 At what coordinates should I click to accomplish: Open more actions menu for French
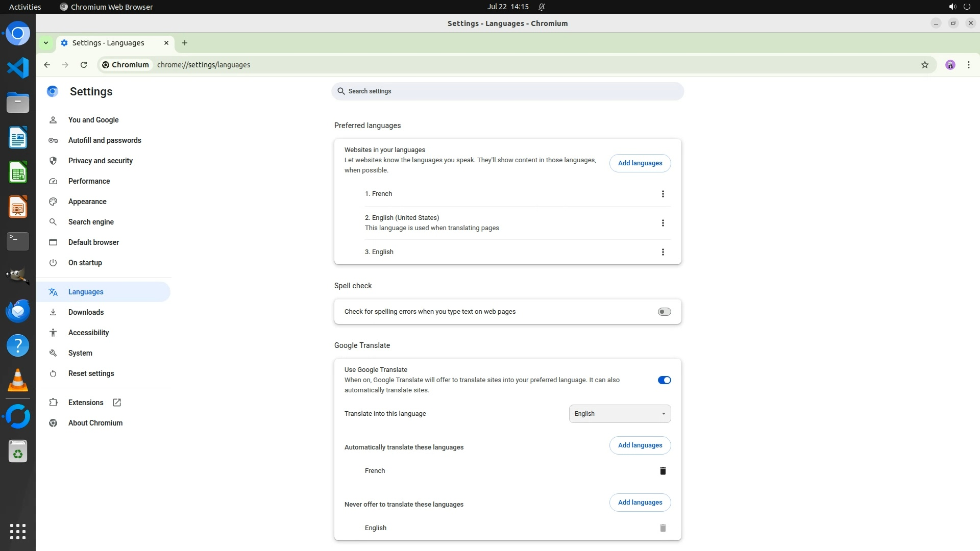coord(663,194)
